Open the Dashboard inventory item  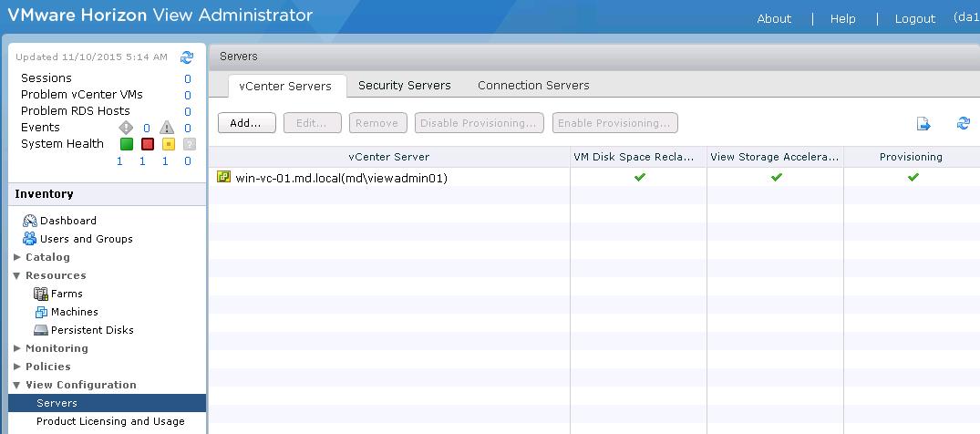point(67,221)
